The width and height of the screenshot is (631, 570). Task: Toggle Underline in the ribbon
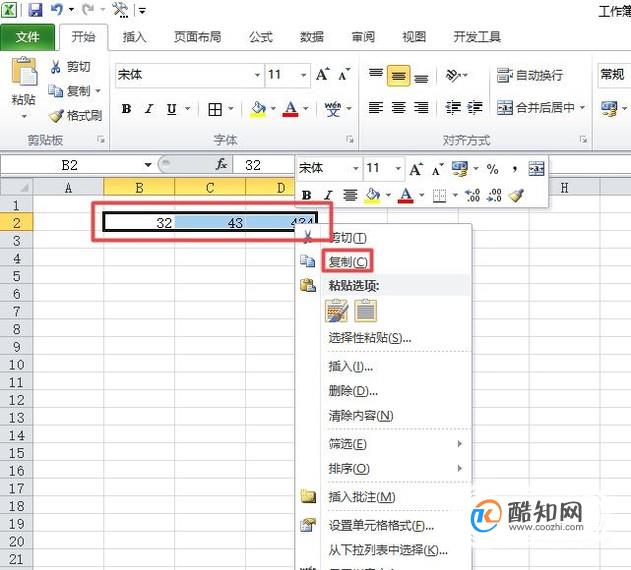click(x=171, y=109)
